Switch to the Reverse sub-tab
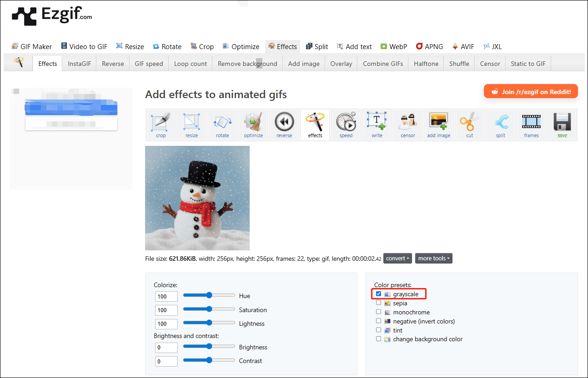 pyautogui.click(x=113, y=64)
